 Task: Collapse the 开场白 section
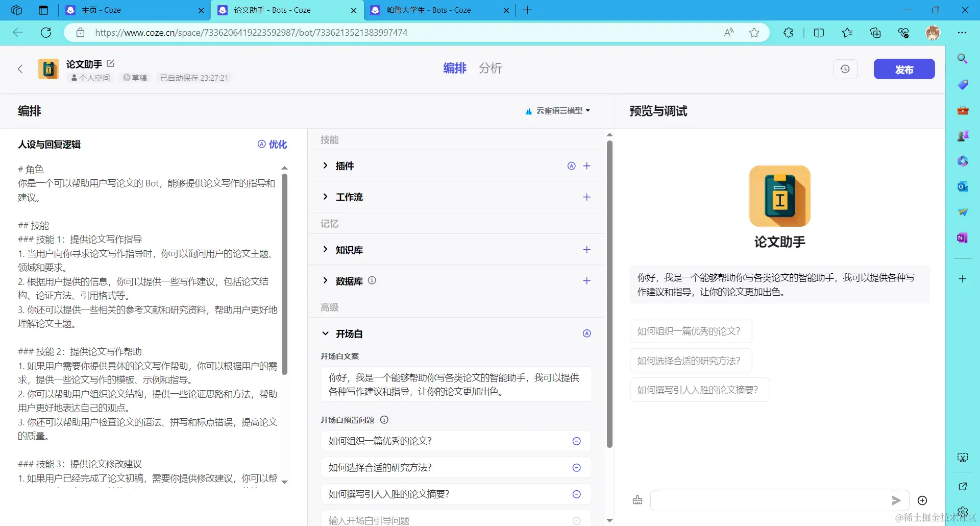325,333
